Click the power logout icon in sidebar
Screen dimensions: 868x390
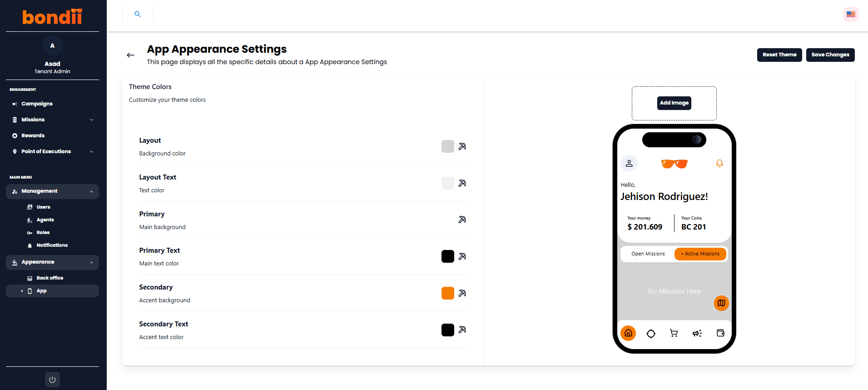coord(52,380)
